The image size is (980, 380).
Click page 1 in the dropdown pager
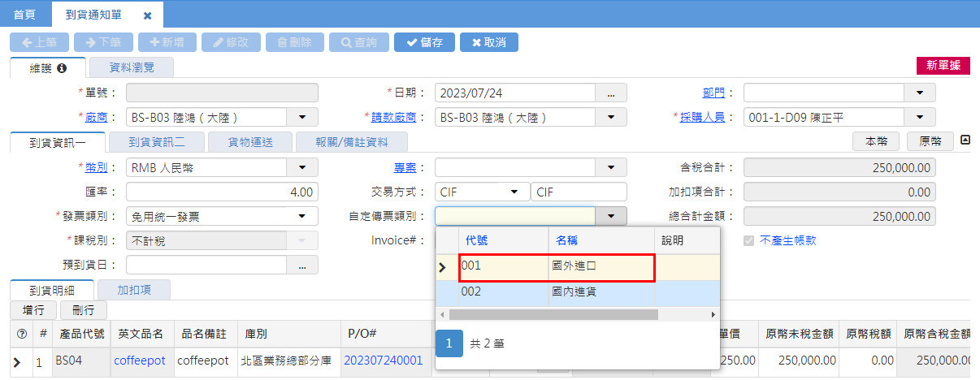pyautogui.click(x=449, y=343)
